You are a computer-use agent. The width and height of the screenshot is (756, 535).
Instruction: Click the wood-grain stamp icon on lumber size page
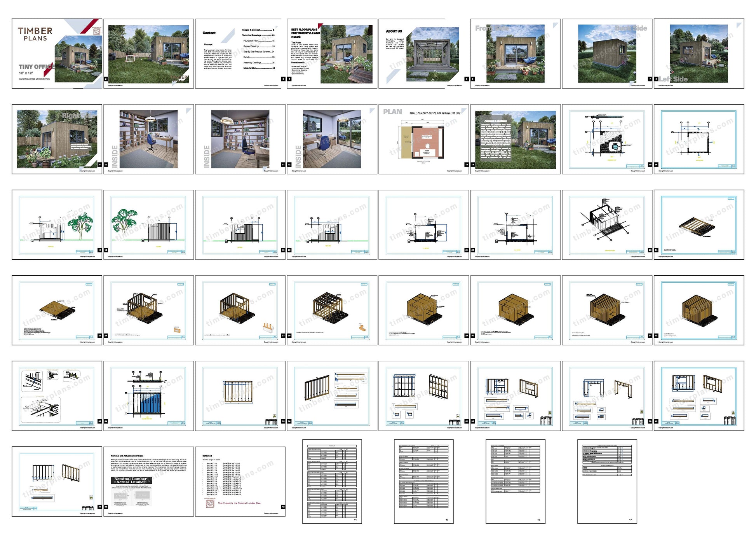210,504
